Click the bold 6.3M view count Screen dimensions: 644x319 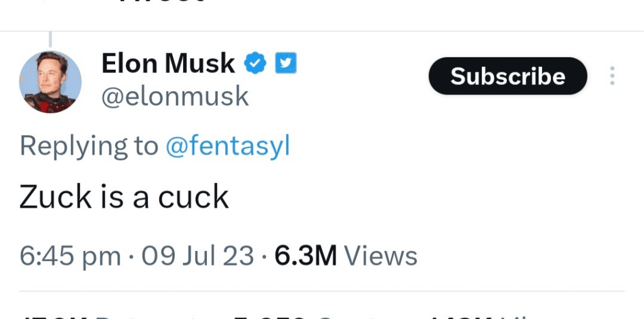[x=306, y=256]
